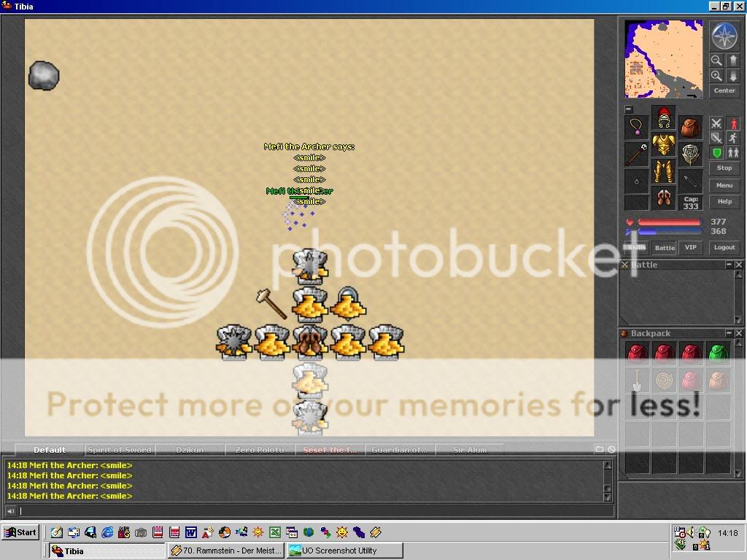Click the first red backpack in the Backpack
The image size is (747, 560).
[638, 354]
